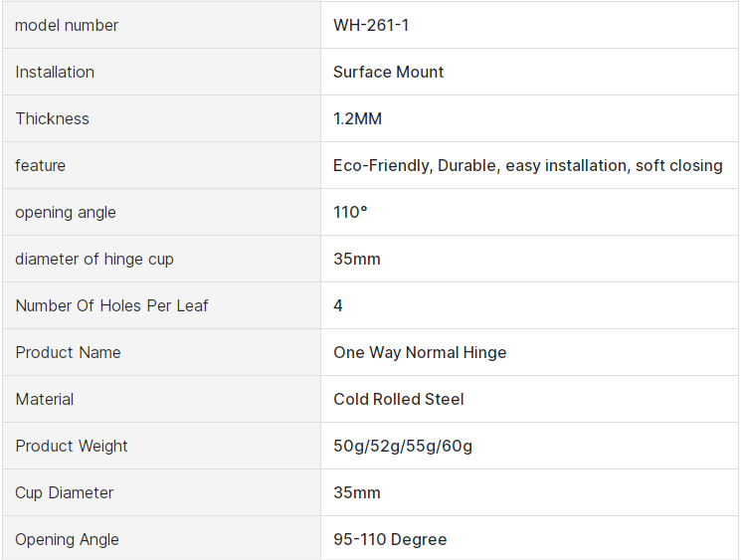
Task: Select the Thickness label cell
Action: [x=52, y=118]
